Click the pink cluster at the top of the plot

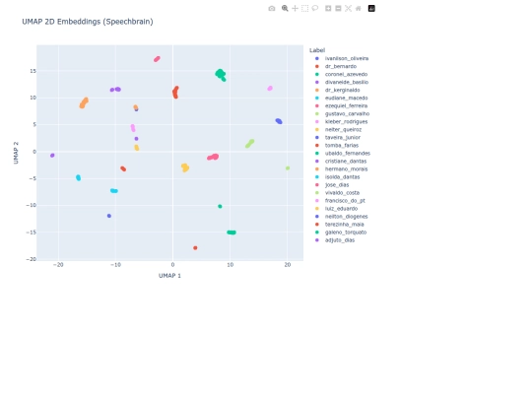(x=157, y=59)
